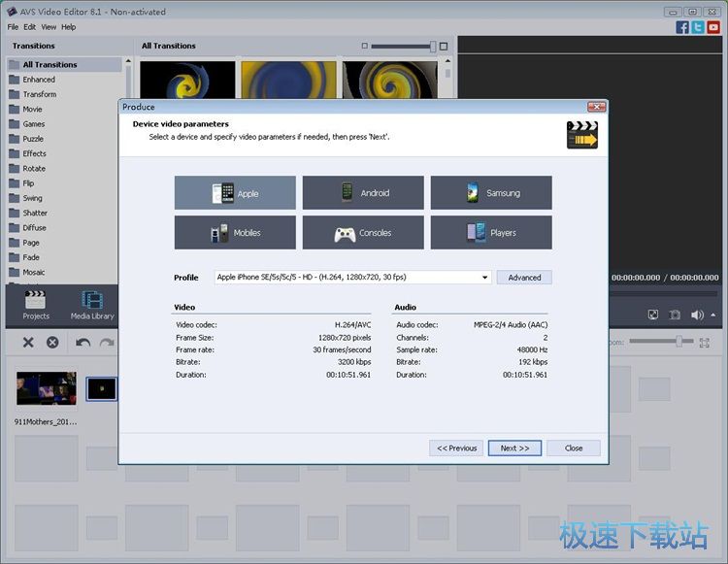Image resolution: width=728 pixels, height=564 pixels.
Task: Switch to the Projects section
Action: tap(35, 306)
